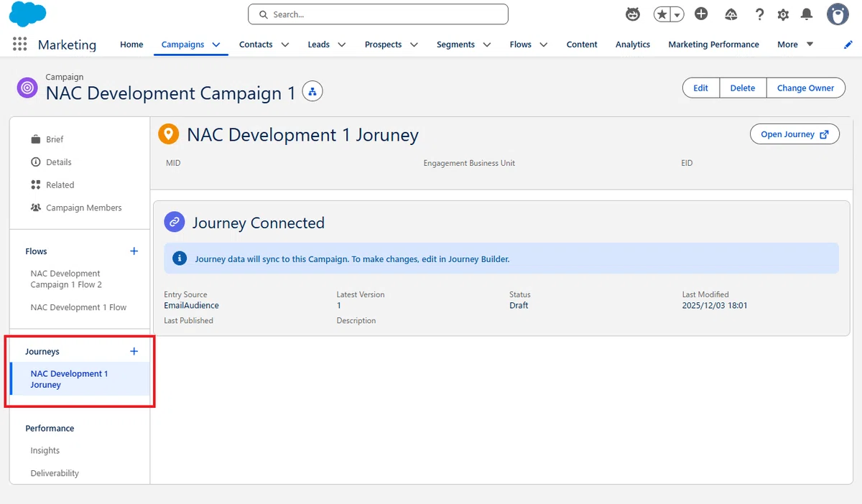Open the Trailhead guidance center icon
This screenshot has height=504, width=862.
pos(731,14)
